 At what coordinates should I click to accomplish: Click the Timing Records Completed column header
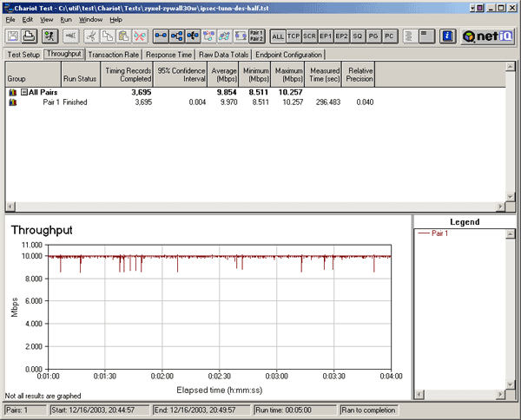click(x=128, y=74)
